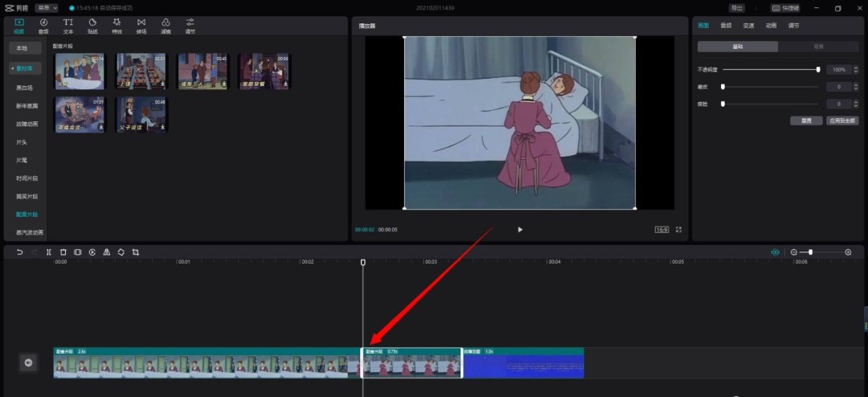Click the 不透明度 opacity slider handle

[818, 70]
